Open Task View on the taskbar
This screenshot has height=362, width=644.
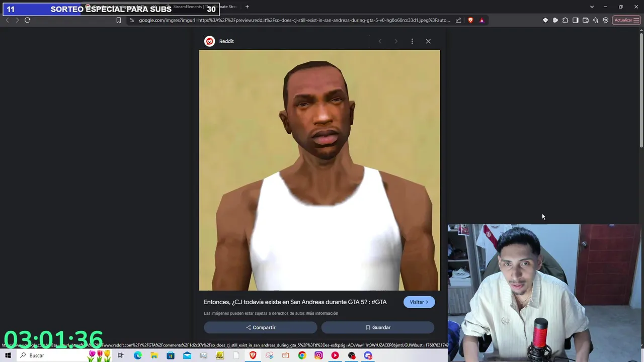click(121, 355)
